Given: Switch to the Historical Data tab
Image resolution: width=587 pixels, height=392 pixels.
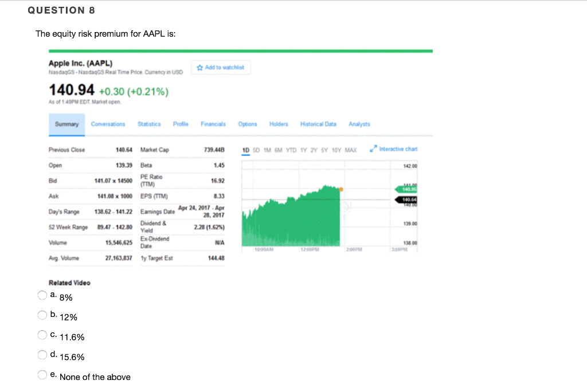Looking at the screenshot, I should pyautogui.click(x=318, y=124).
